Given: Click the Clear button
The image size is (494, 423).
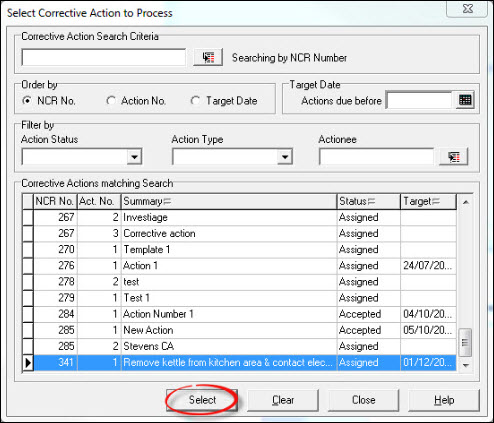Looking at the screenshot, I should coord(283,400).
